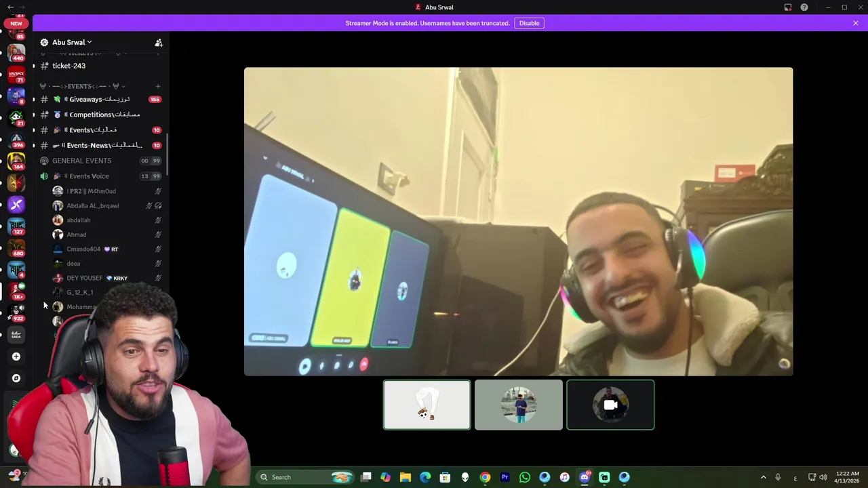868x488 pixels.
Task: Open the purple X server icon
Action: pos(16,204)
